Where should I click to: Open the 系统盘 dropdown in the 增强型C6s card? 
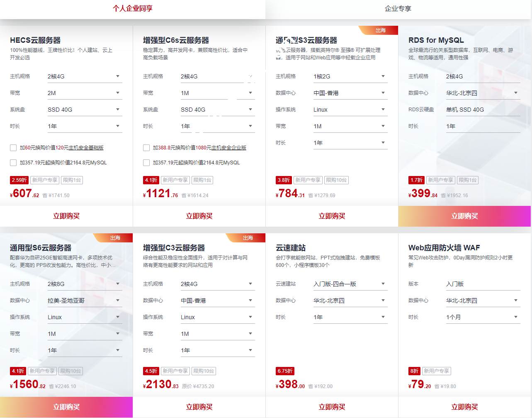(x=218, y=110)
